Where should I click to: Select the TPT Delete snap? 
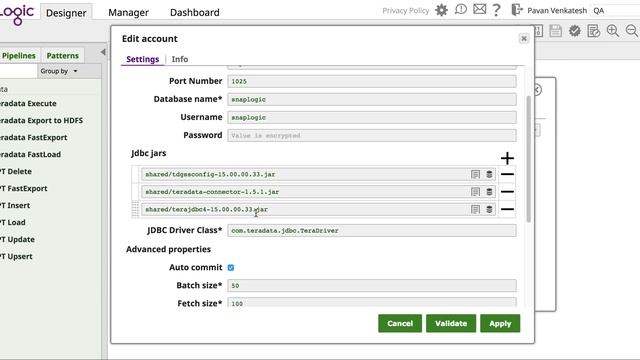16,171
